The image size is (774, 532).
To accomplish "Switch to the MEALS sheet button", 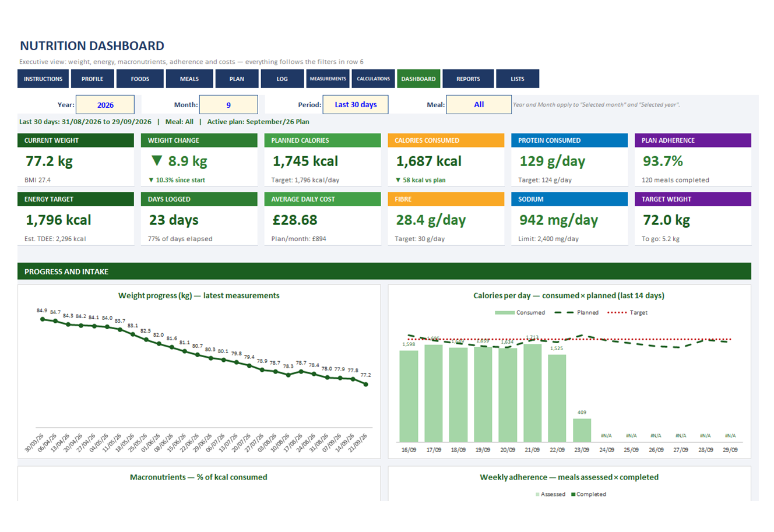I will [x=189, y=79].
